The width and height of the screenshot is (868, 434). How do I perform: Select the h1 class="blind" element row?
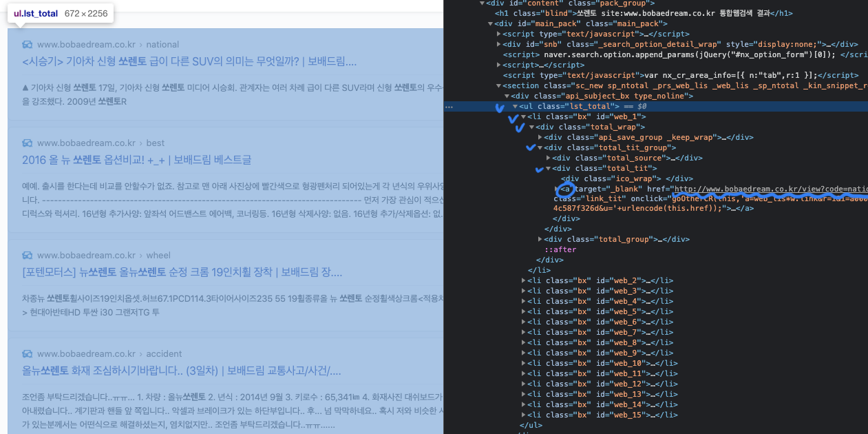644,13
